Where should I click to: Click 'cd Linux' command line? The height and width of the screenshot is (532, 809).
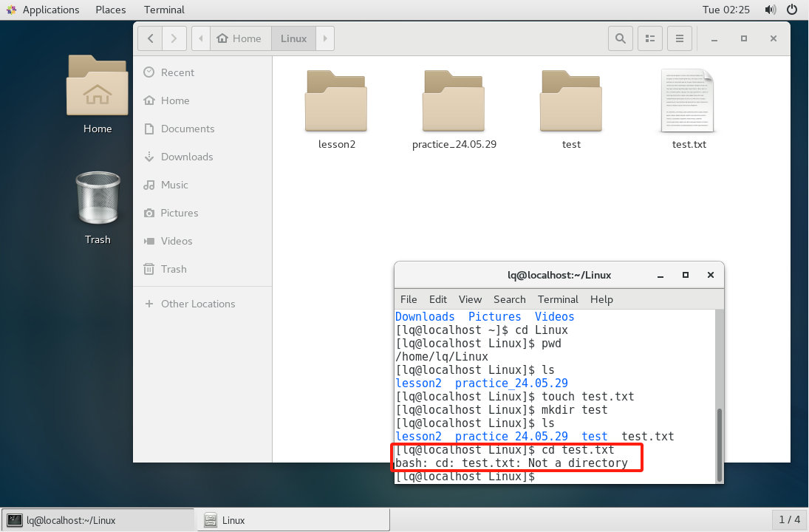tap(482, 330)
